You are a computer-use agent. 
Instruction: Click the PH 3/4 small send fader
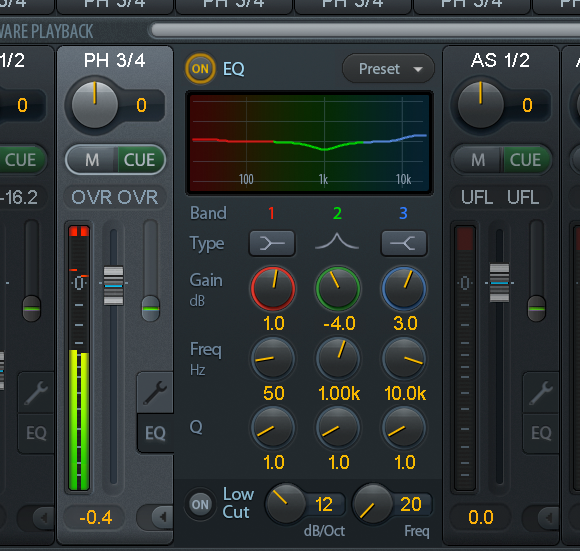[151, 308]
